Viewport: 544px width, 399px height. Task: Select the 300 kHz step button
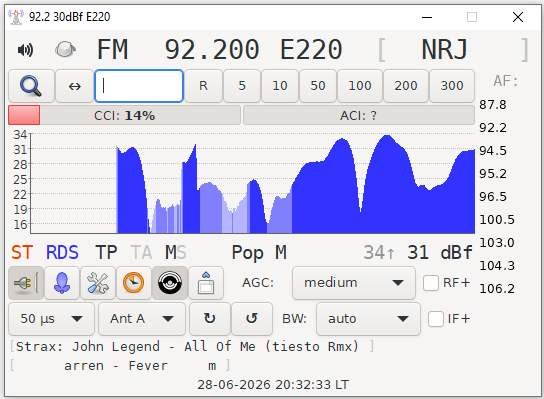452,86
